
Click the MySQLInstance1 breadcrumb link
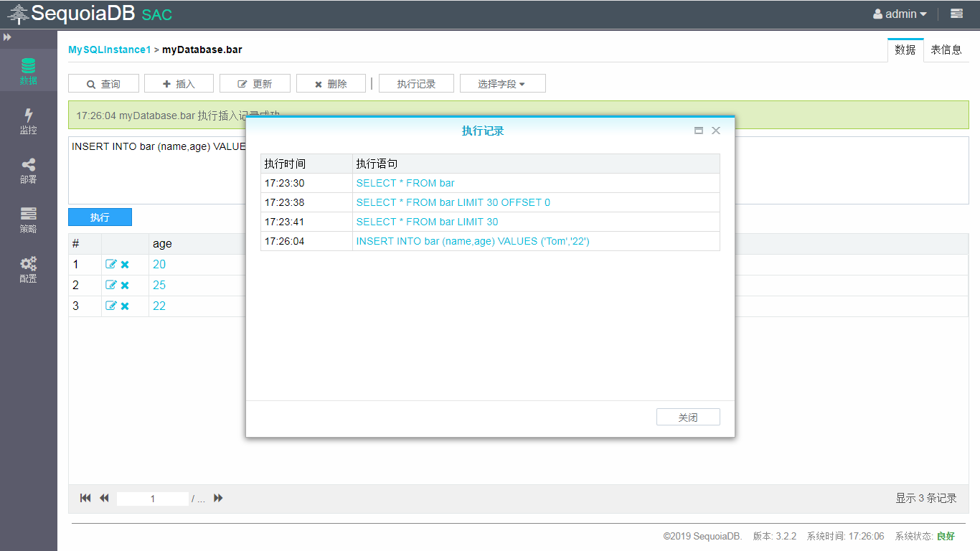coord(109,50)
